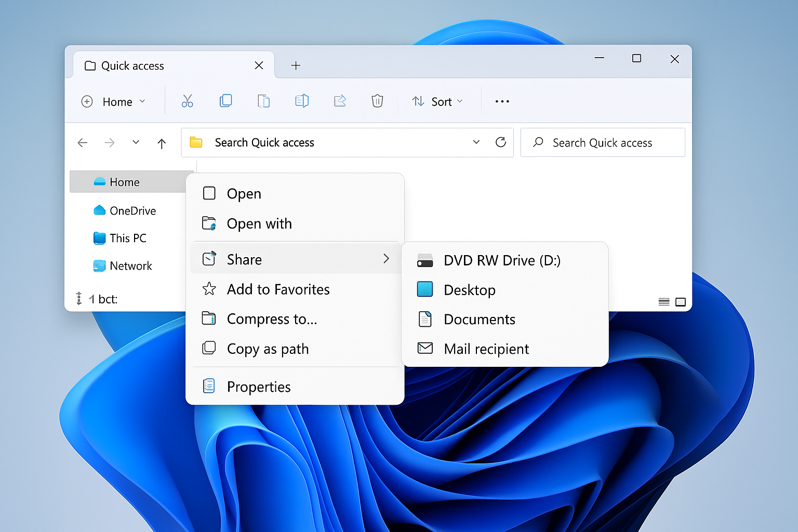The width and height of the screenshot is (798, 532).
Task: Navigate back using the back arrow
Action: [82, 142]
